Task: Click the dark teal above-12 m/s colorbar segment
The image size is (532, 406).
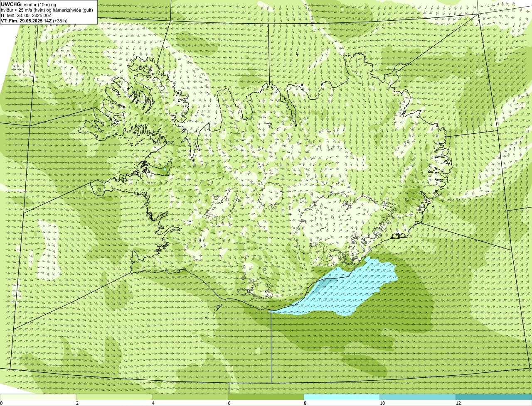Action: 494,397
